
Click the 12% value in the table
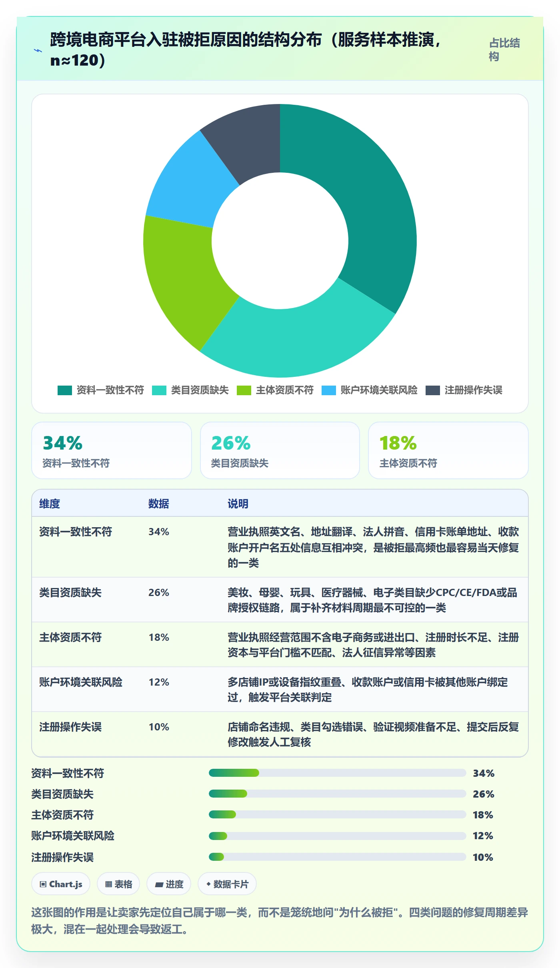click(159, 682)
